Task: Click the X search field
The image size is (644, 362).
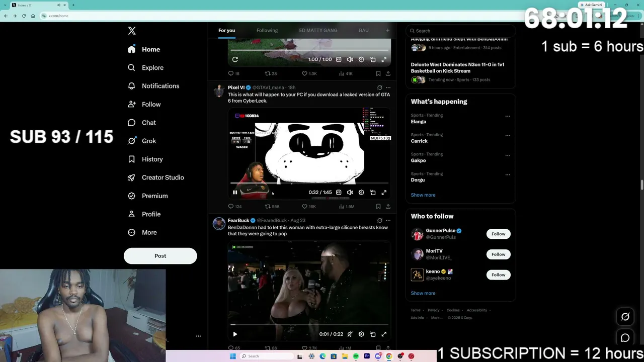Action: (460, 31)
